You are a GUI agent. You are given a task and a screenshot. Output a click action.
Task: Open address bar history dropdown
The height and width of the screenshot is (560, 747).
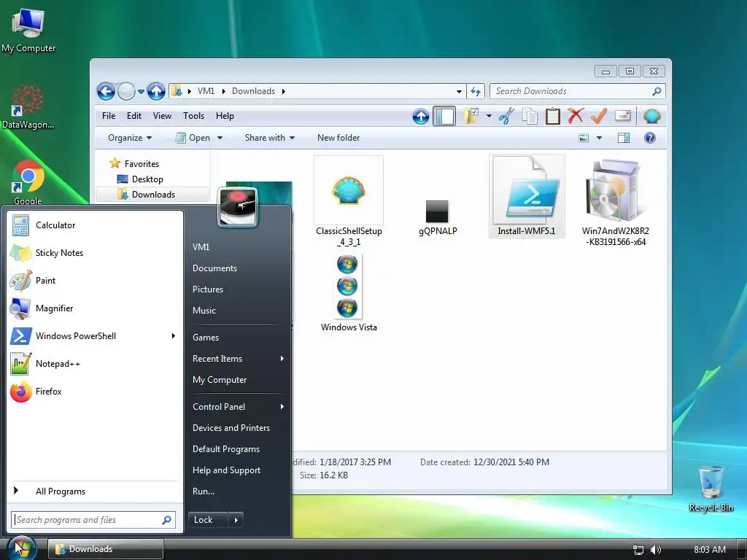coord(459,91)
